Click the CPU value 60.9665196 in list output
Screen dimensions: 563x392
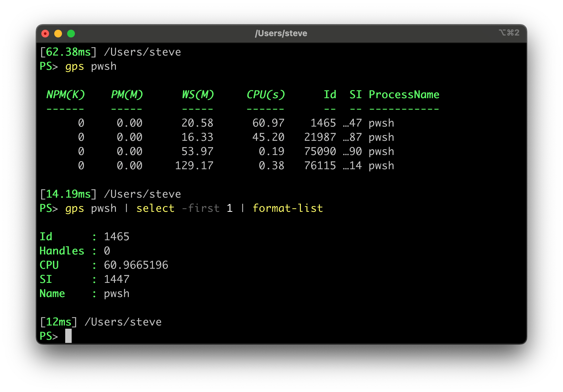point(136,265)
